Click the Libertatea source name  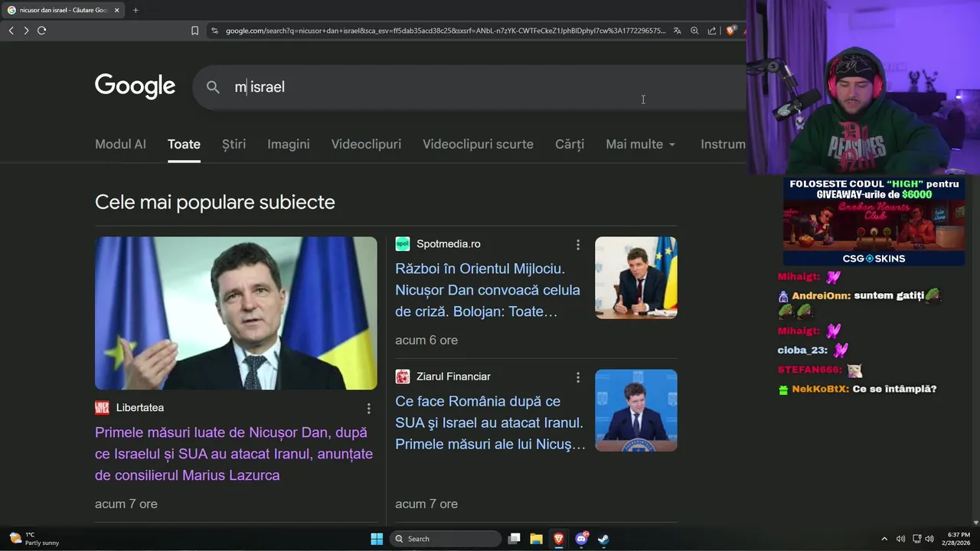(x=140, y=408)
